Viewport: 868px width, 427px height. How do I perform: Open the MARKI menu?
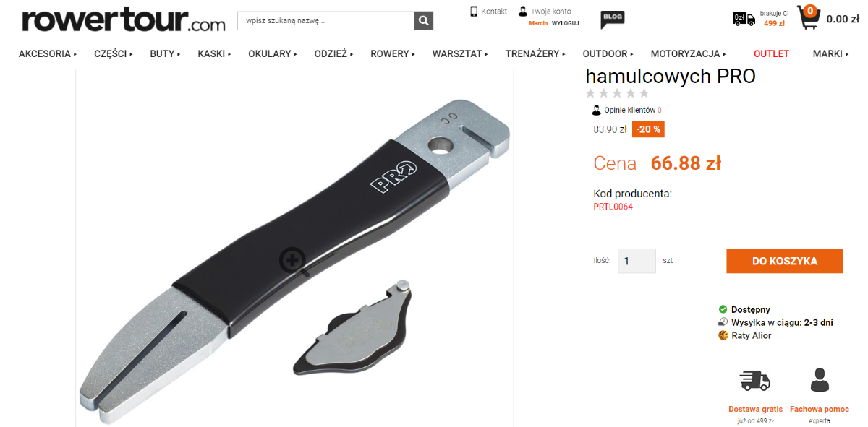830,53
